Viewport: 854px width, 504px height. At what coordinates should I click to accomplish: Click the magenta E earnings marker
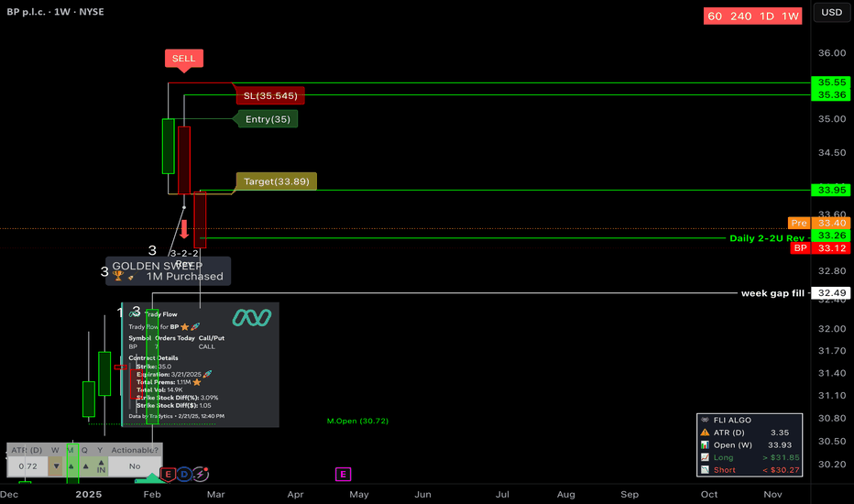[343, 474]
